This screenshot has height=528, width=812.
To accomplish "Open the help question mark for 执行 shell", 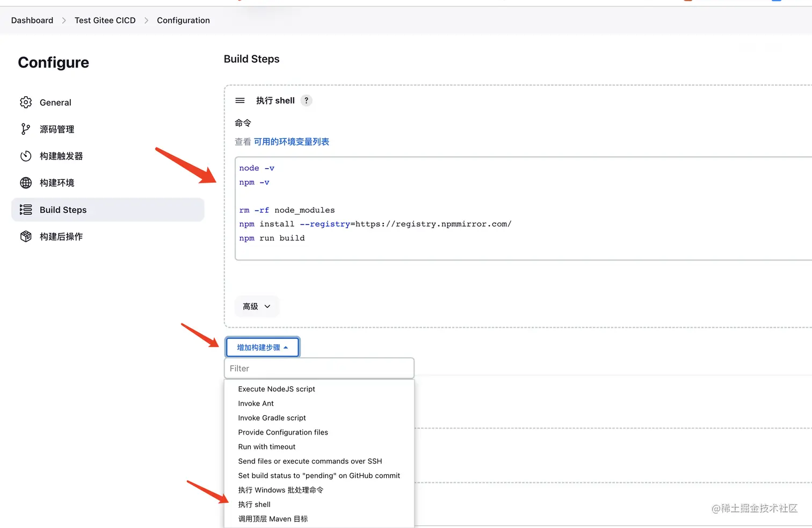I will click(306, 100).
